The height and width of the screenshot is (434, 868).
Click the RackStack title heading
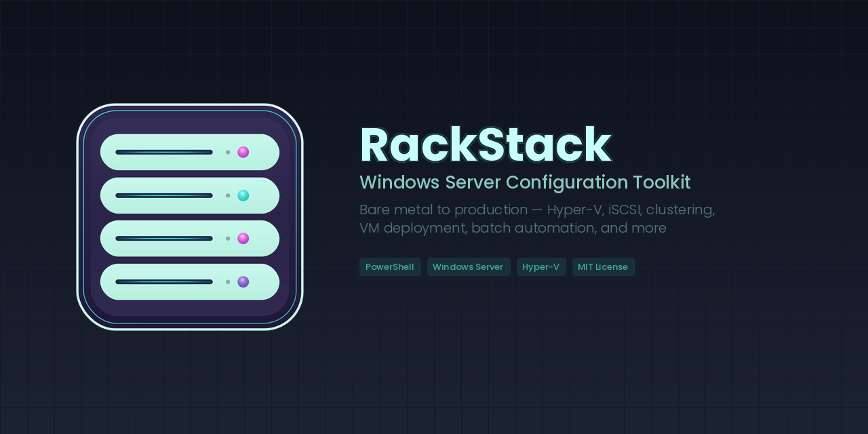(x=485, y=144)
